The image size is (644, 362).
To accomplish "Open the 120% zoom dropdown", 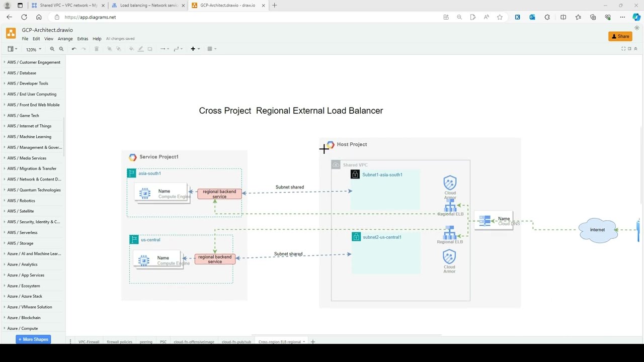I will click(x=34, y=49).
